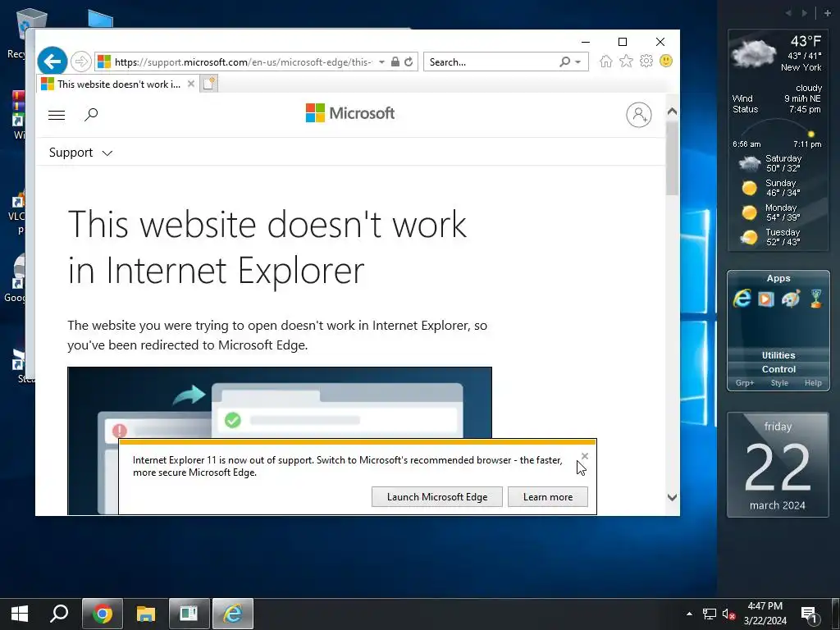This screenshot has height=630, width=840.
Task: Click Help in the launcher gadget
Action: coord(813,383)
